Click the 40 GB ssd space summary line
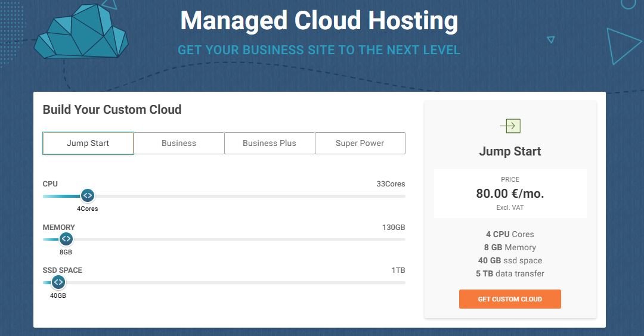 click(x=510, y=260)
